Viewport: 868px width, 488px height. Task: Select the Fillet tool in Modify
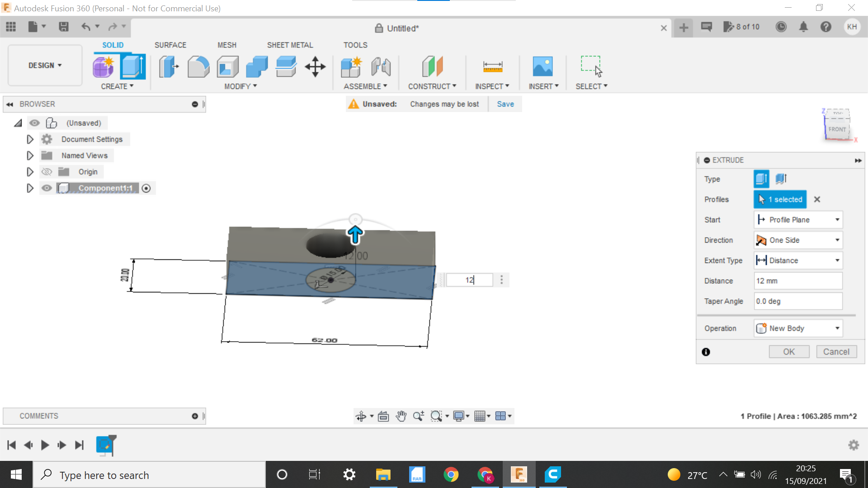click(198, 66)
